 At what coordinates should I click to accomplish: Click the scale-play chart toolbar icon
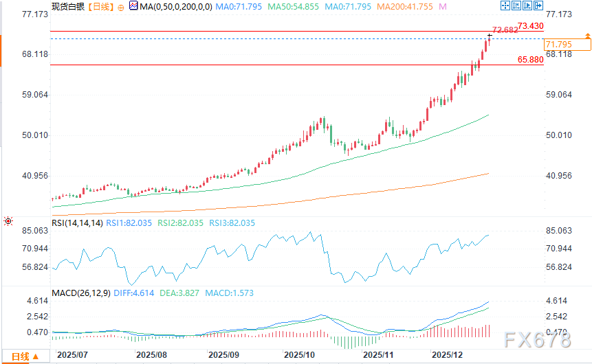coord(527,5)
